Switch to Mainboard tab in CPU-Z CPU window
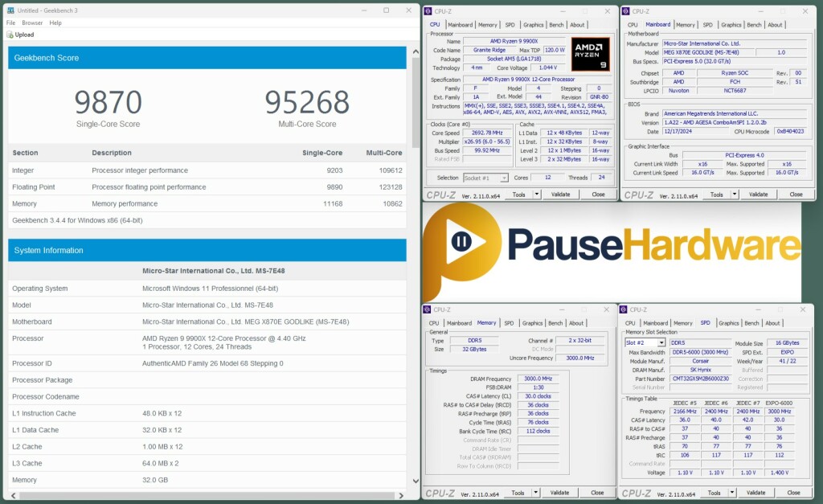This screenshot has width=823, height=504. [x=461, y=25]
